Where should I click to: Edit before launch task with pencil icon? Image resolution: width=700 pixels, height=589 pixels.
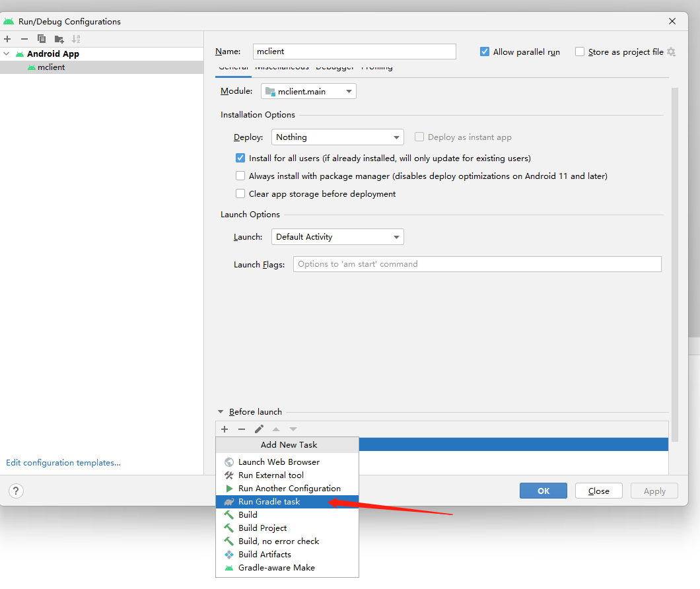[x=259, y=429]
